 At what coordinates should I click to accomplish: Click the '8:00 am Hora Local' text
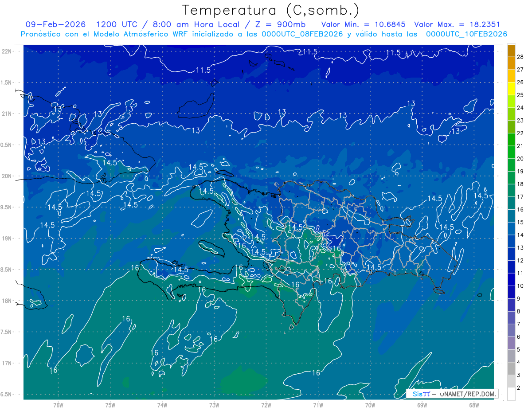tap(196, 24)
